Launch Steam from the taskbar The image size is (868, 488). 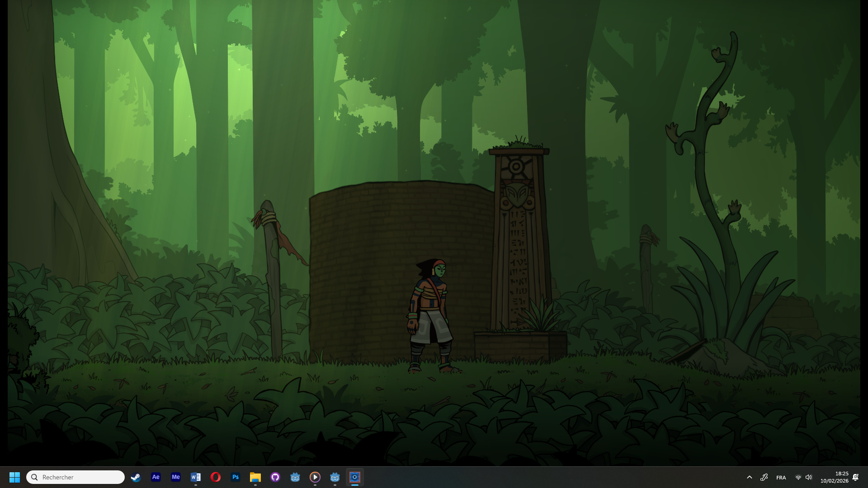pyautogui.click(x=136, y=477)
